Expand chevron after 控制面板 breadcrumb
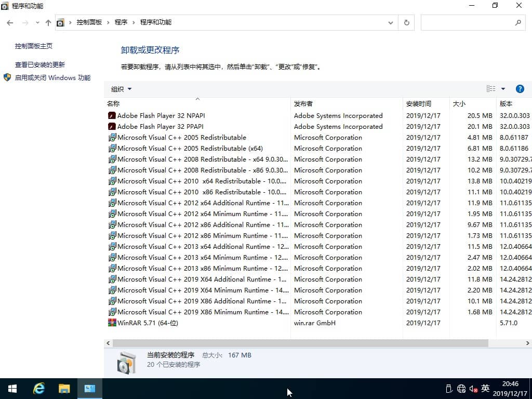 [108, 22]
